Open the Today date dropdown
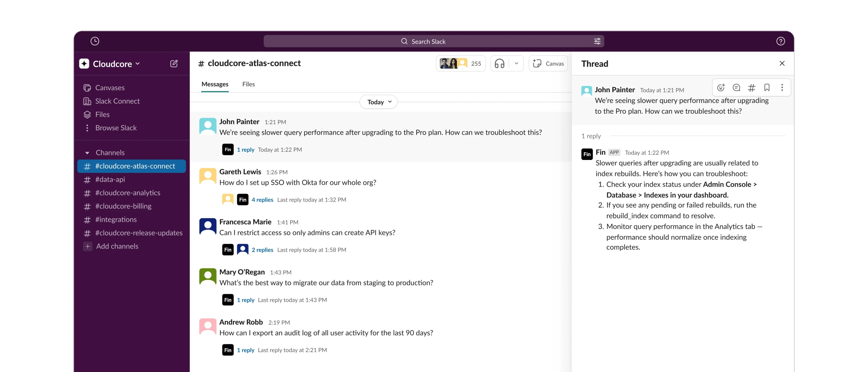 pyautogui.click(x=378, y=102)
